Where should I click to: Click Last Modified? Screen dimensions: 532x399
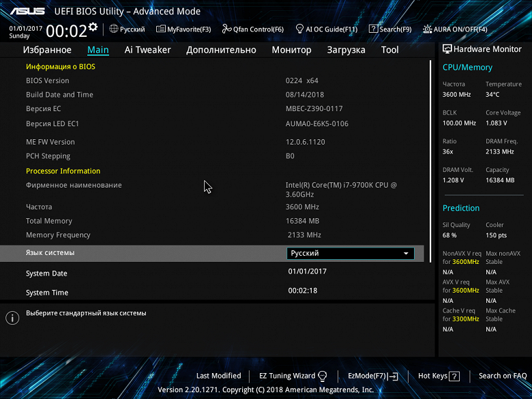coord(218,376)
